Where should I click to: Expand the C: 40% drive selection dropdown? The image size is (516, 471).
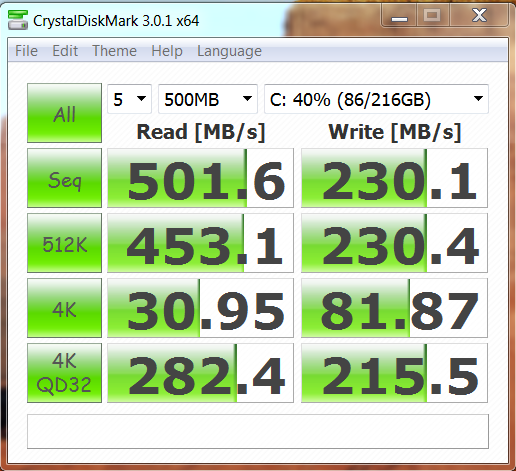point(376,99)
